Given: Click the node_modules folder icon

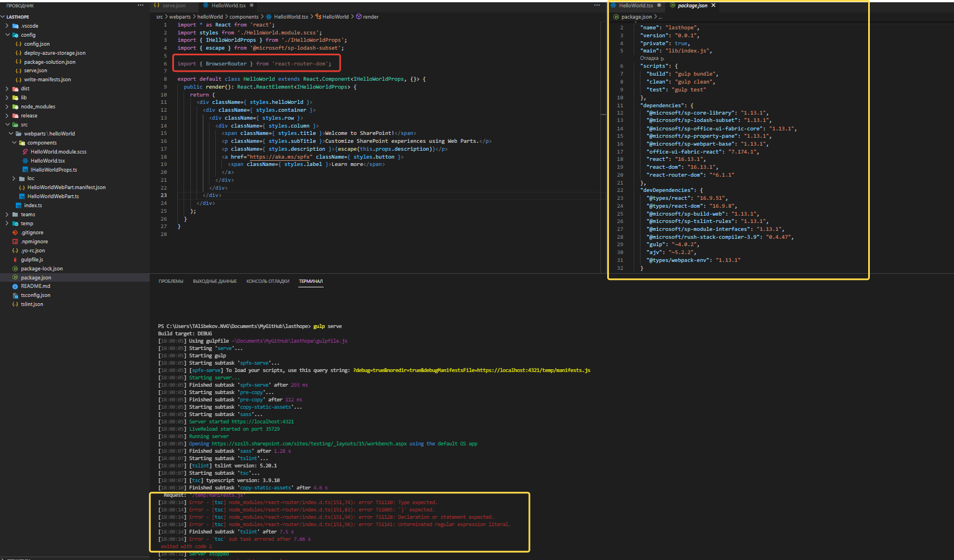Looking at the screenshot, I should (x=15, y=107).
